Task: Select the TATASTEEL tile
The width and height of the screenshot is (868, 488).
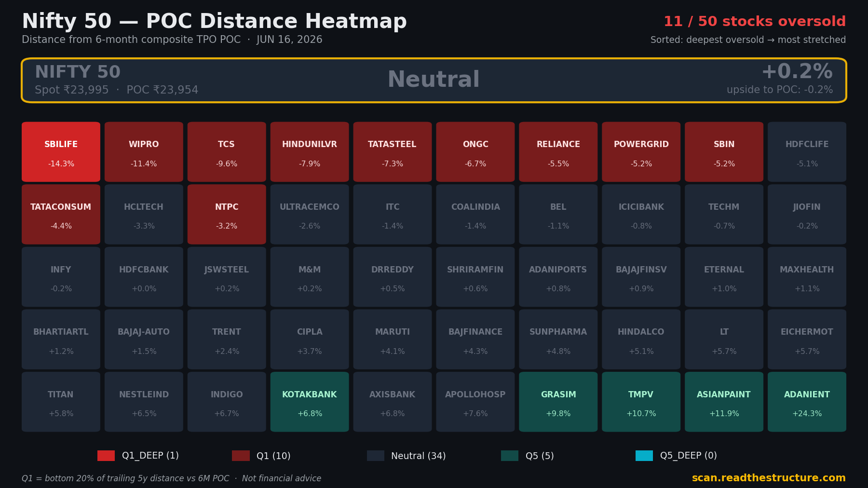Action: (393, 152)
